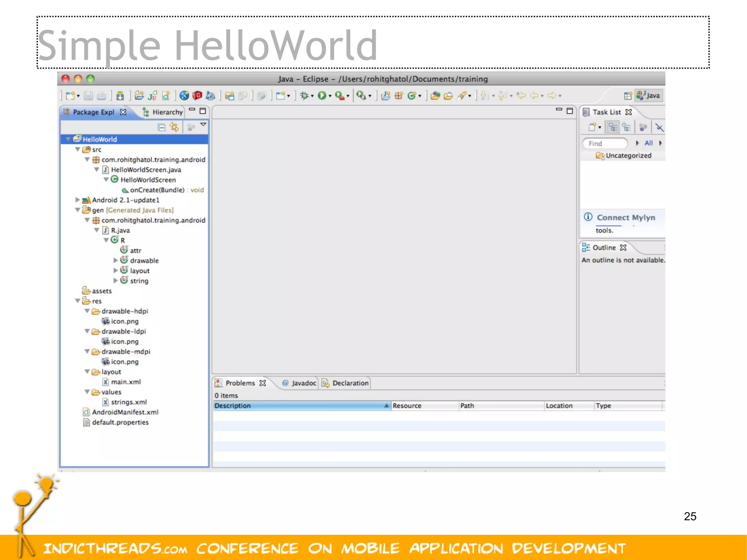Click the Location column header
Screen dimensions: 747x560
(569, 406)
